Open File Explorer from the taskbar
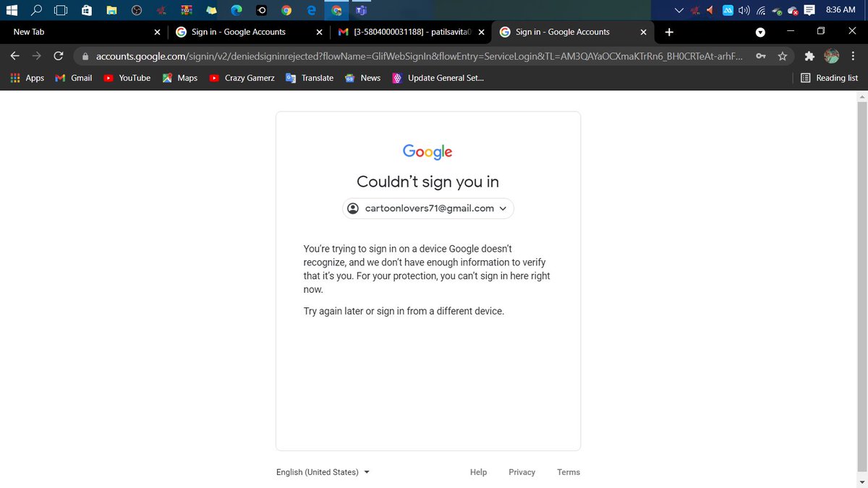The height and width of the screenshot is (488, 868). pyautogui.click(x=111, y=10)
